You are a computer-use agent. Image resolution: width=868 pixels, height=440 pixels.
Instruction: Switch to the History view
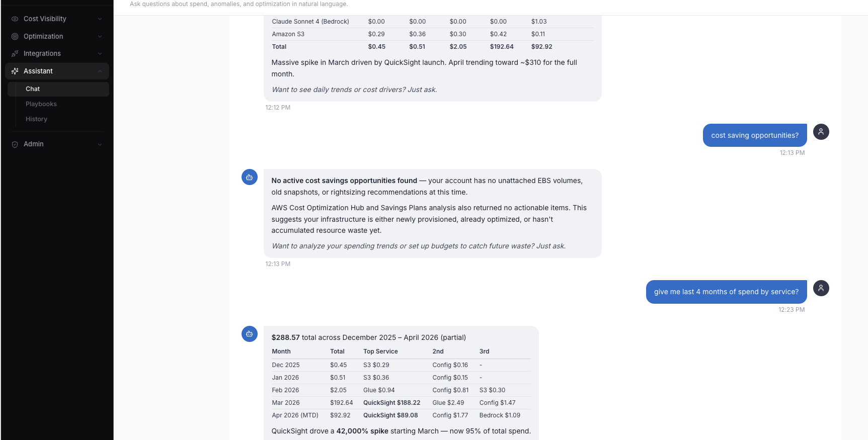(x=36, y=119)
